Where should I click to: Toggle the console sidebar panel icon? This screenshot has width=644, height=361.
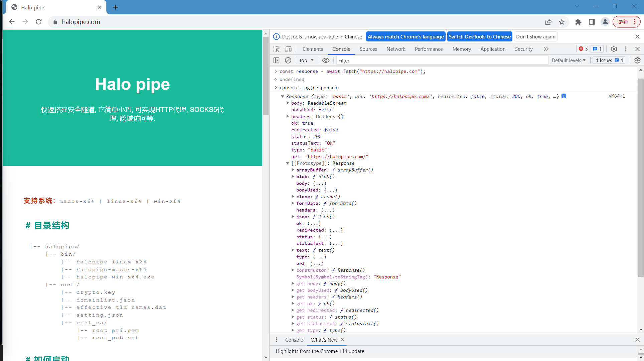click(276, 60)
